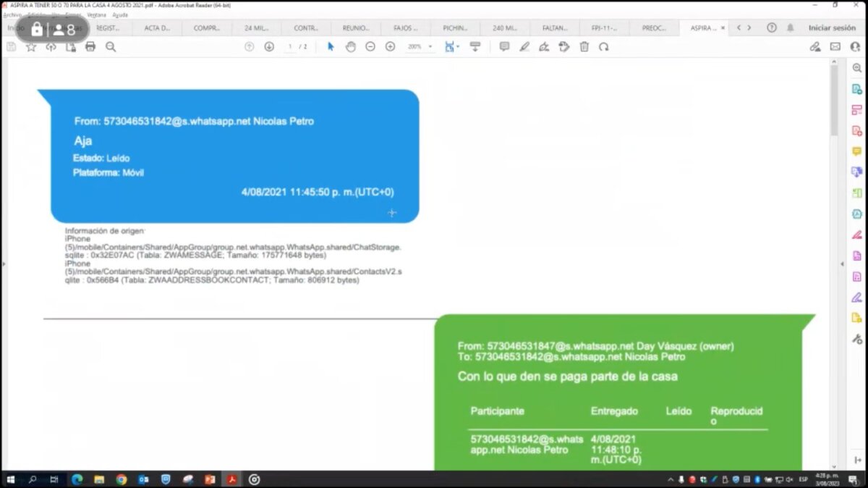Switch to the REUNIO... document tab
868x488 pixels.
tap(356, 28)
